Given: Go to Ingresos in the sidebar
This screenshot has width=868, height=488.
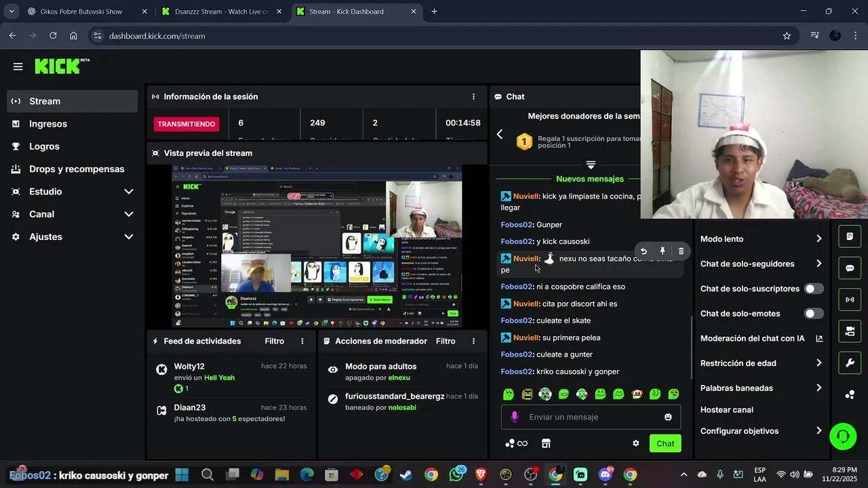Looking at the screenshot, I should pyautogui.click(x=73, y=124).
